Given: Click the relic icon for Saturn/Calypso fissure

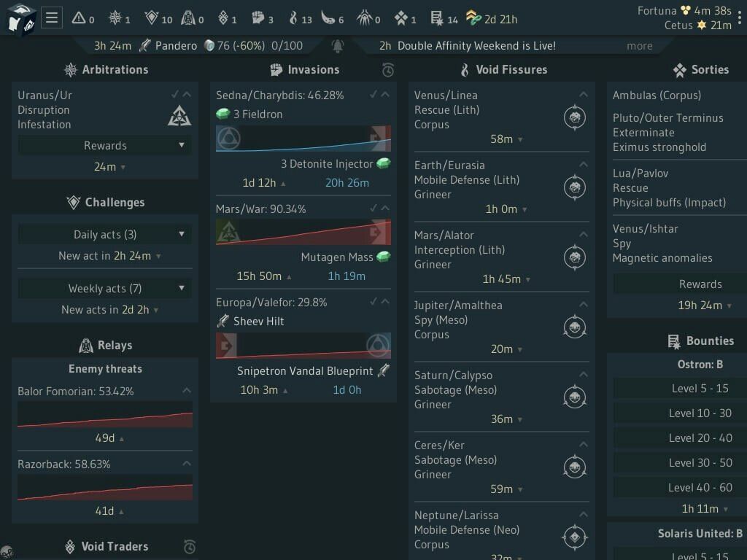Looking at the screenshot, I should coord(575,397).
